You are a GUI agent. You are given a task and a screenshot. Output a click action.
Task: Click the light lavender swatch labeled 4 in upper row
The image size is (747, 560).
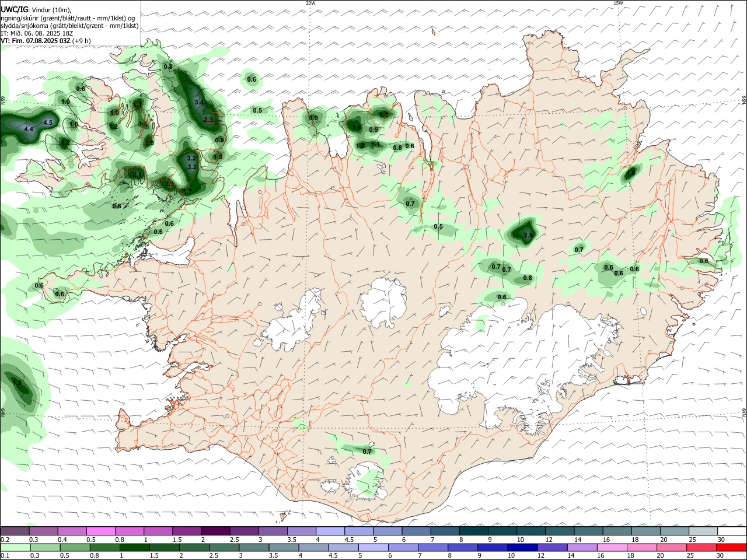point(330,531)
